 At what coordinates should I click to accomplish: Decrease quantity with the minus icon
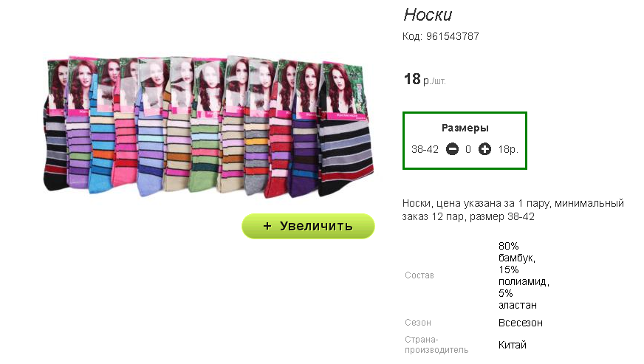click(452, 149)
